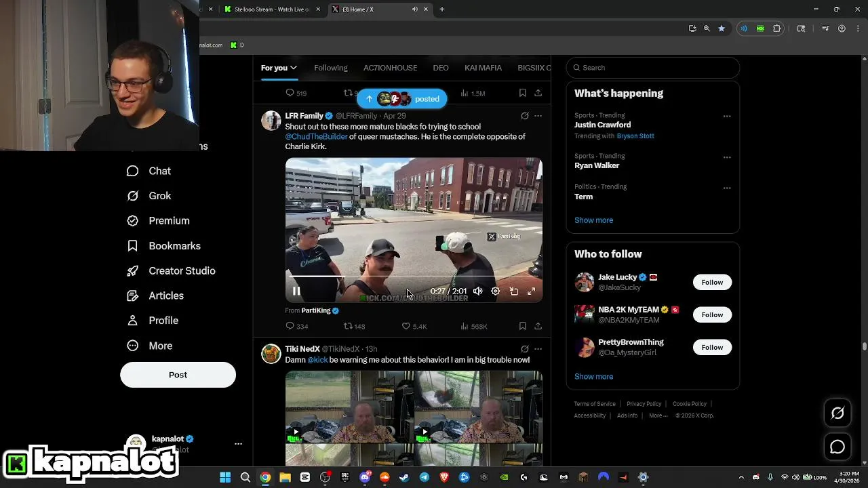Screen dimensions: 868x488
Task: Open the floating Messages chat button
Action: click(837, 447)
